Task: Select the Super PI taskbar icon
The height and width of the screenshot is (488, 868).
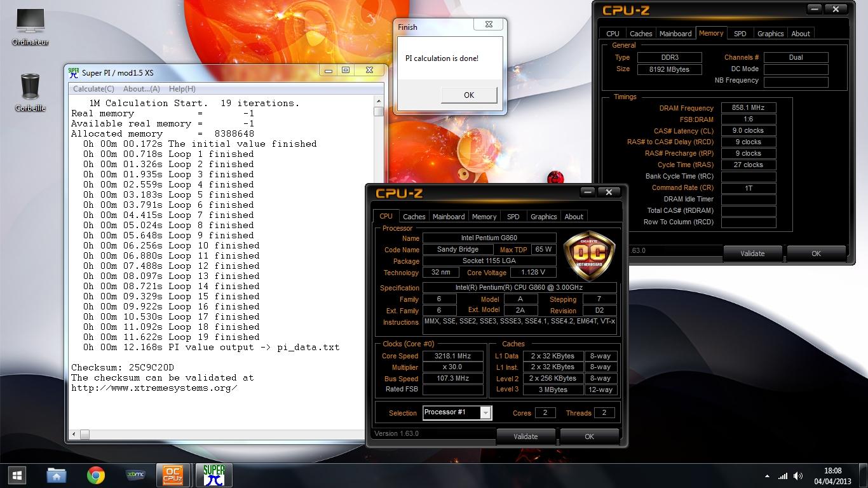Action: (214, 475)
